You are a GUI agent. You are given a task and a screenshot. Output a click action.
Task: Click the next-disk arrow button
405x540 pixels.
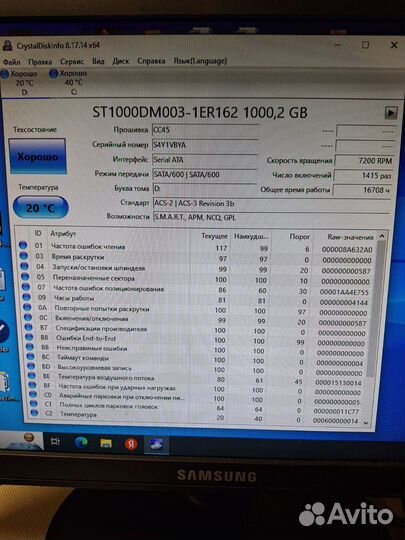(x=391, y=113)
